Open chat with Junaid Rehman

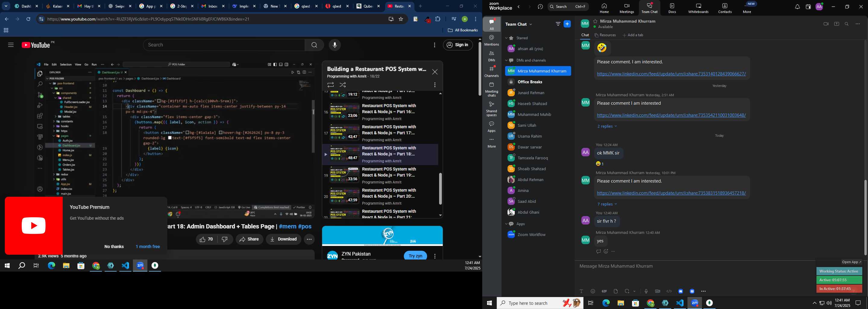538,93
